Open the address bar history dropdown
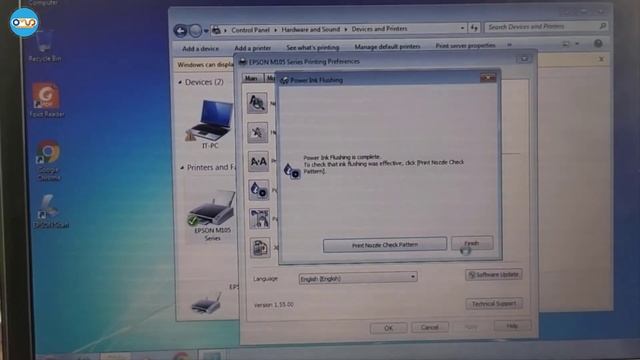 [x=462, y=28]
